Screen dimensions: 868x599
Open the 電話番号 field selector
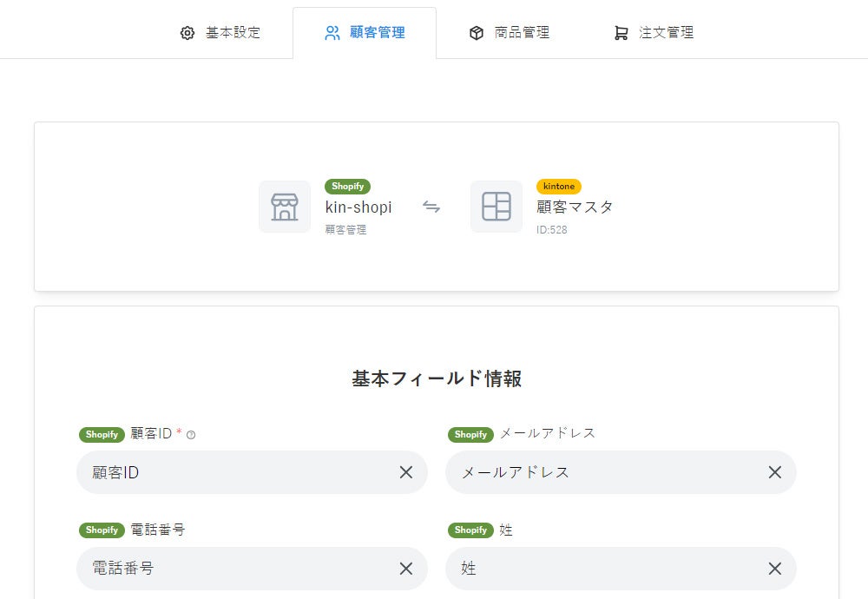[234, 569]
